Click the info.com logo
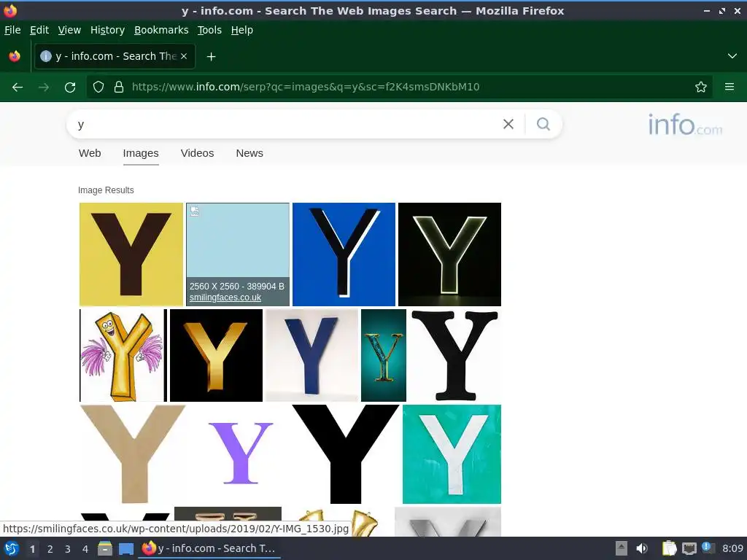 click(x=684, y=125)
